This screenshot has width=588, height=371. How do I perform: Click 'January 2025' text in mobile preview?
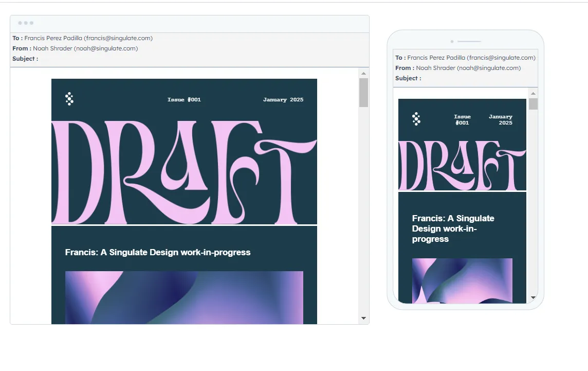point(501,119)
